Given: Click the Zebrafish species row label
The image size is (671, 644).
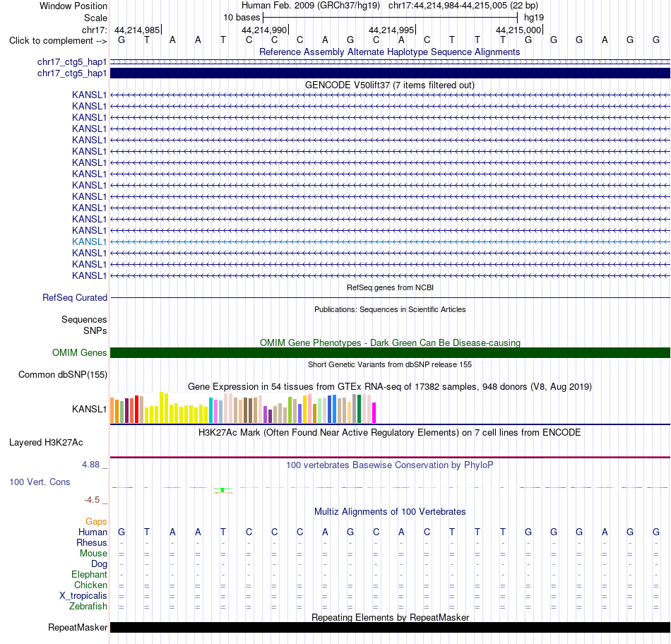Looking at the screenshot, I should 88,607.
